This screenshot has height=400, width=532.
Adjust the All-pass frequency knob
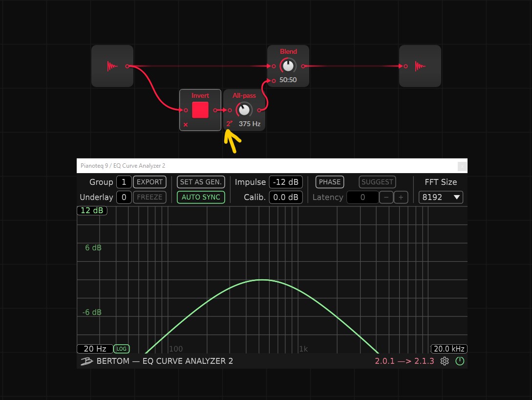[x=244, y=110]
